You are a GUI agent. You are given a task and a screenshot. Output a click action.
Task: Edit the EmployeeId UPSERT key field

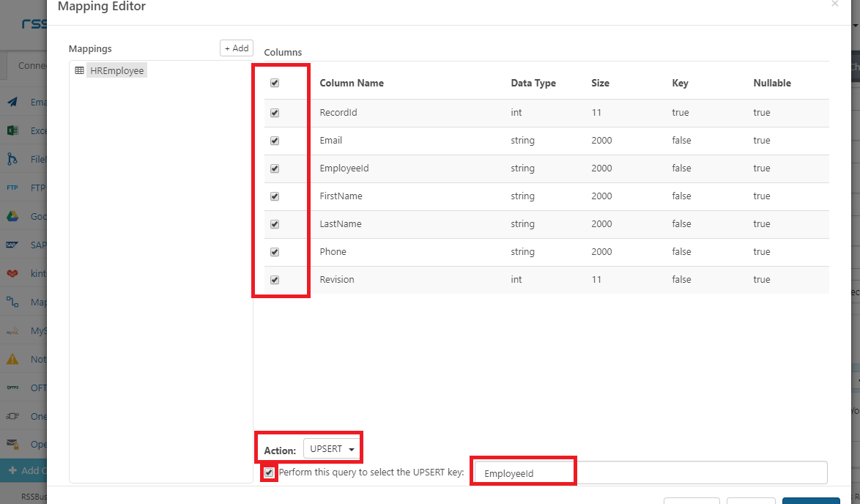[523, 472]
